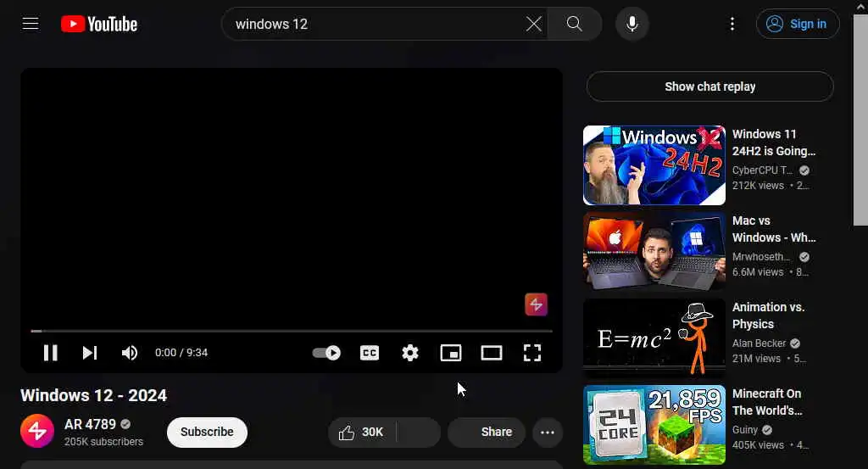Click title 'Windows 11 24H2 is Going...'
This screenshot has width=868, height=469.
click(774, 142)
